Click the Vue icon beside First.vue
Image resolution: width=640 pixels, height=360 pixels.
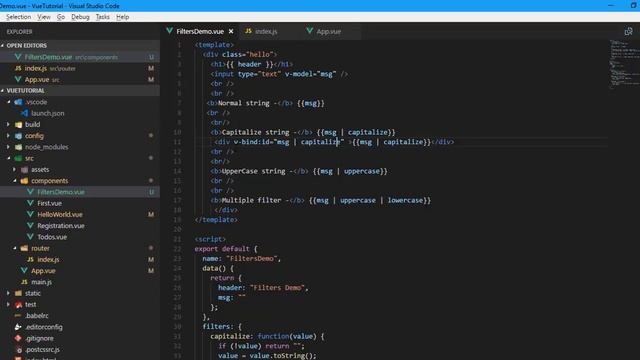[x=30, y=203]
